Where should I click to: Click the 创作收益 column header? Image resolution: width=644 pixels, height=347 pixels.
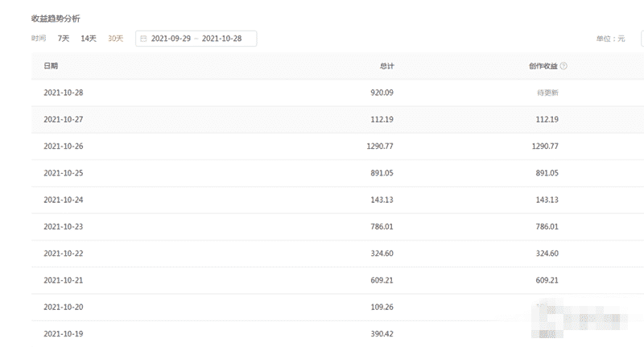(x=543, y=66)
